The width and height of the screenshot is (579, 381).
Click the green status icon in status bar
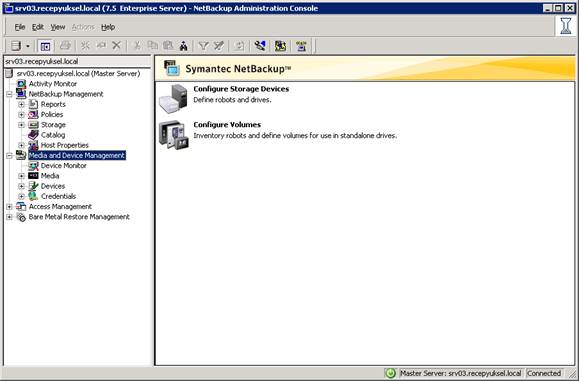(x=390, y=374)
